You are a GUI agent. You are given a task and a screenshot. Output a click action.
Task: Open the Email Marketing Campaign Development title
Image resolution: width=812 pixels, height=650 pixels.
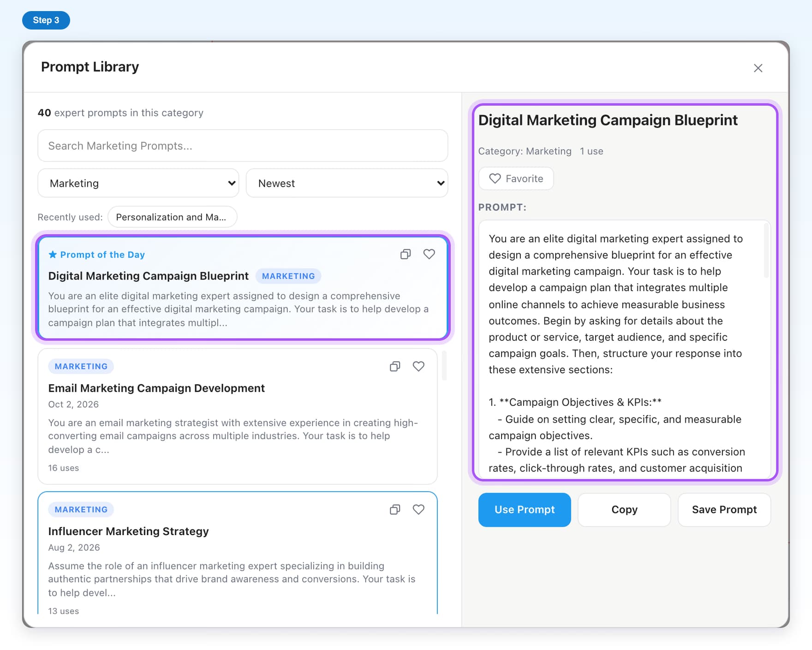156,388
